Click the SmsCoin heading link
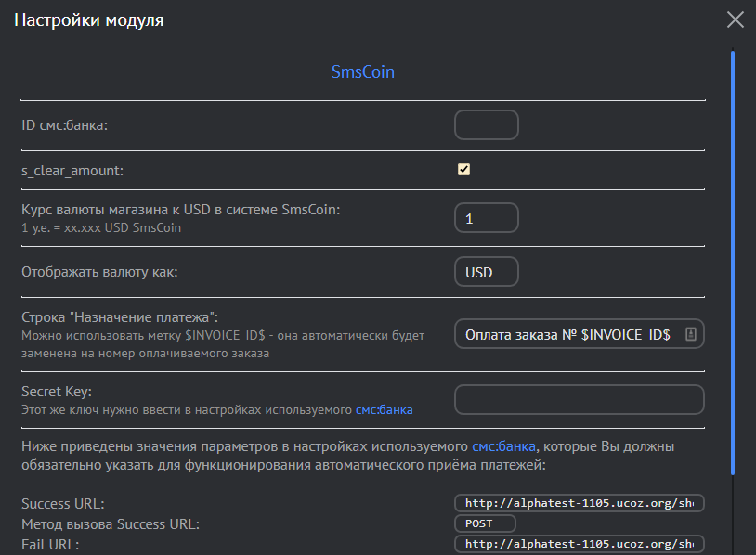Image resolution: width=756 pixels, height=555 pixels. 363,71
